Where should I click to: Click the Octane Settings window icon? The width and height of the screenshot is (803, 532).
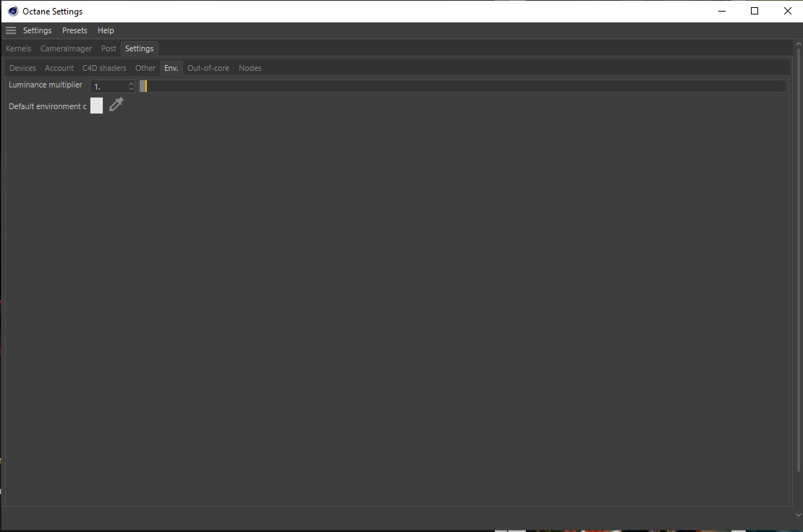[x=13, y=12]
